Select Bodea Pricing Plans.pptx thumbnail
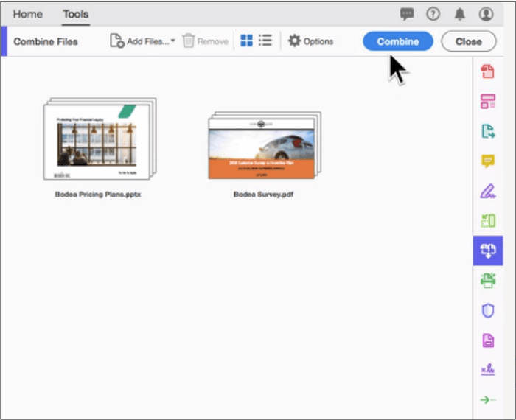 pyautogui.click(x=100, y=139)
